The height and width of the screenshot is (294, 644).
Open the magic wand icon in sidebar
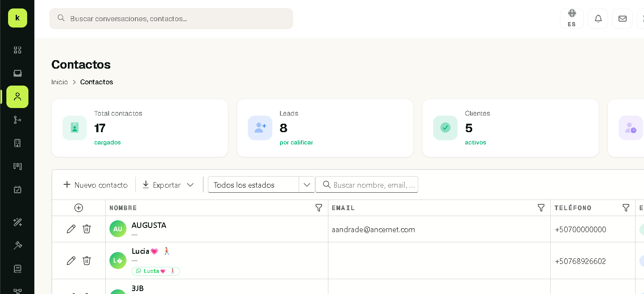[17, 222]
